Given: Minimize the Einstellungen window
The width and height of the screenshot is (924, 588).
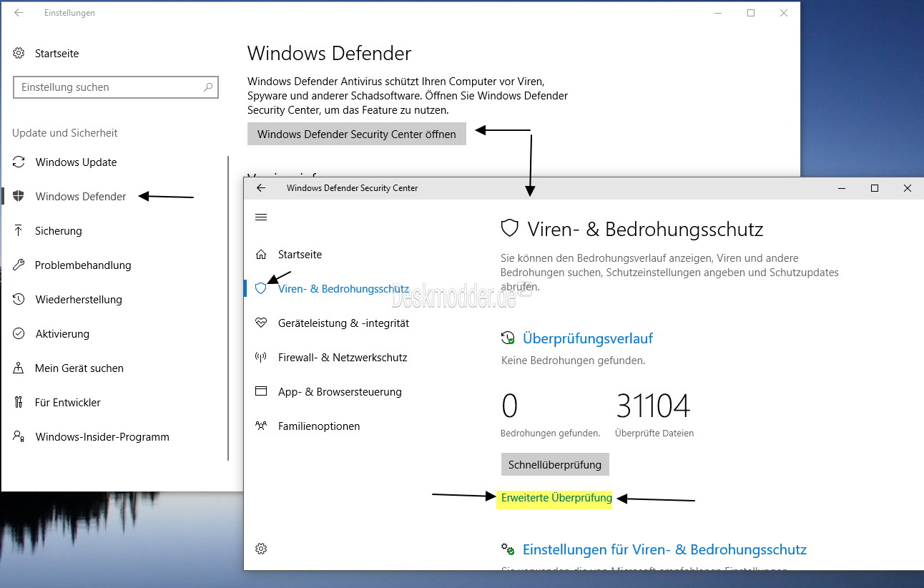Looking at the screenshot, I should point(717,13).
